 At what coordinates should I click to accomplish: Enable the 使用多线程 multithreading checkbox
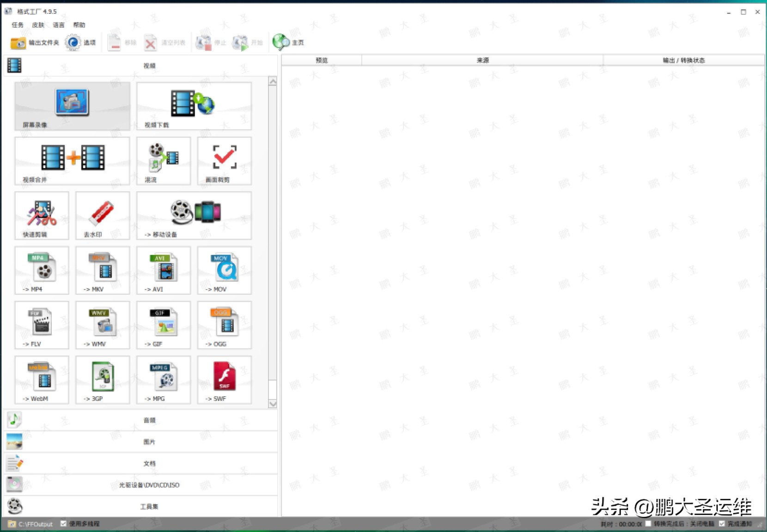pos(64,524)
